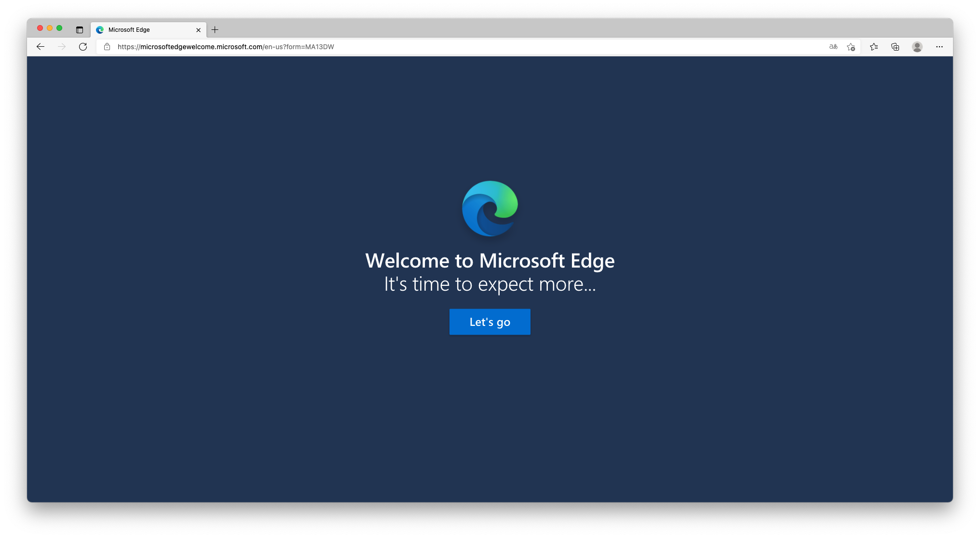The height and width of the screenshot is (538, 980).
Task: Open a new tab
Action: pos(215,30)
